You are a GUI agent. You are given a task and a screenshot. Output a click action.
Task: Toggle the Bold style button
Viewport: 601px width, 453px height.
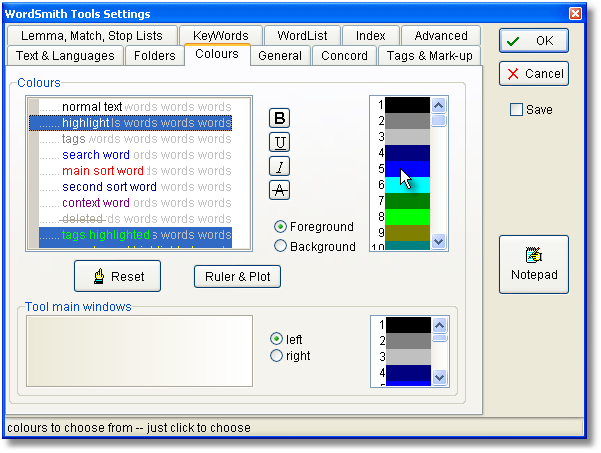280,118
